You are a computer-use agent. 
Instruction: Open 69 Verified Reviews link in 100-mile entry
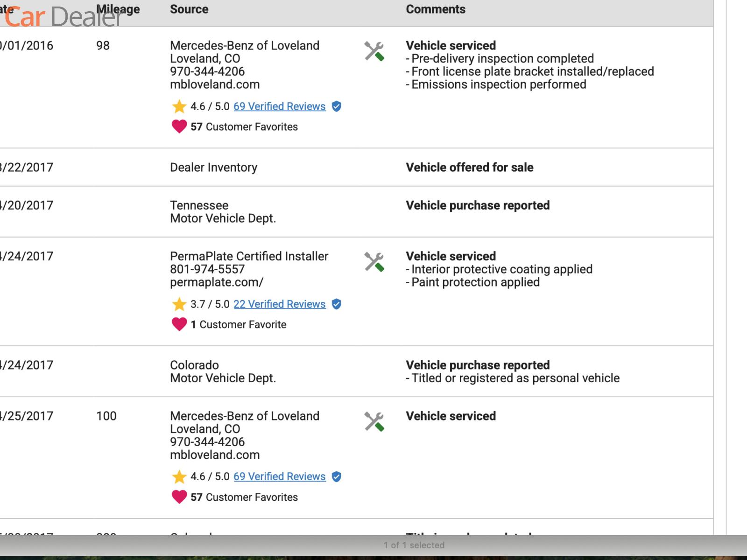click(x=279, y=476)
